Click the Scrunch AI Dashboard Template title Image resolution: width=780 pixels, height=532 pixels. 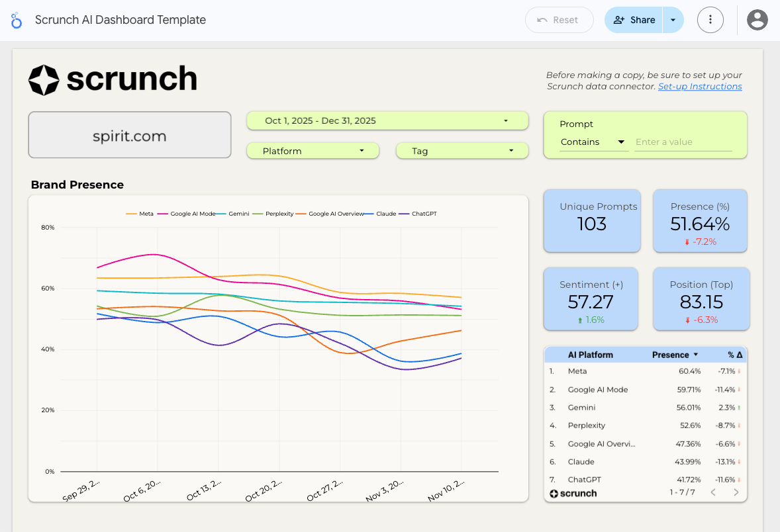(x=121, y=20)
